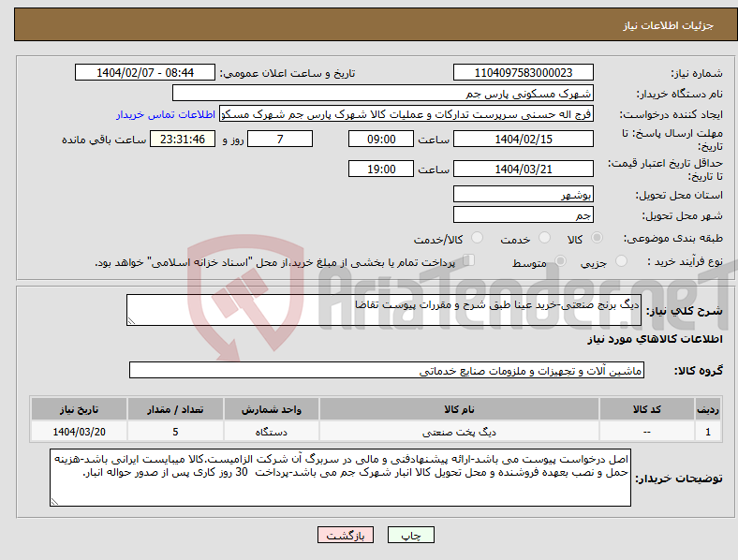Click the تعداد / مقدار column header
The image size is (738, 560).
point(175,409)
